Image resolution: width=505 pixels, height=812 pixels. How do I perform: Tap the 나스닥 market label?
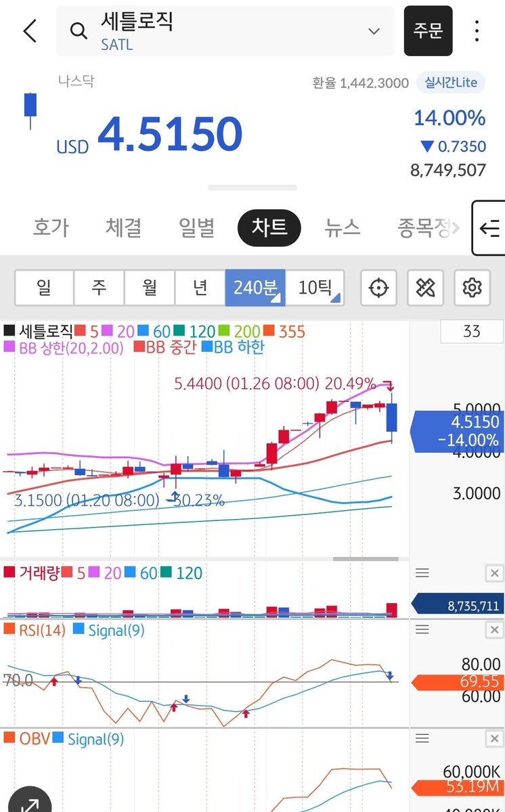coord(76,81)
